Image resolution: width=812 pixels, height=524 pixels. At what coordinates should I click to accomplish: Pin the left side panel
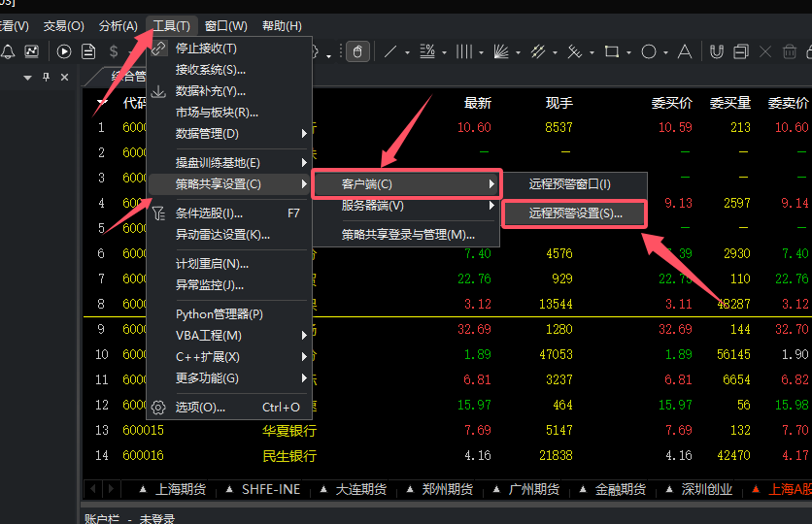click(x=46, y=77)
